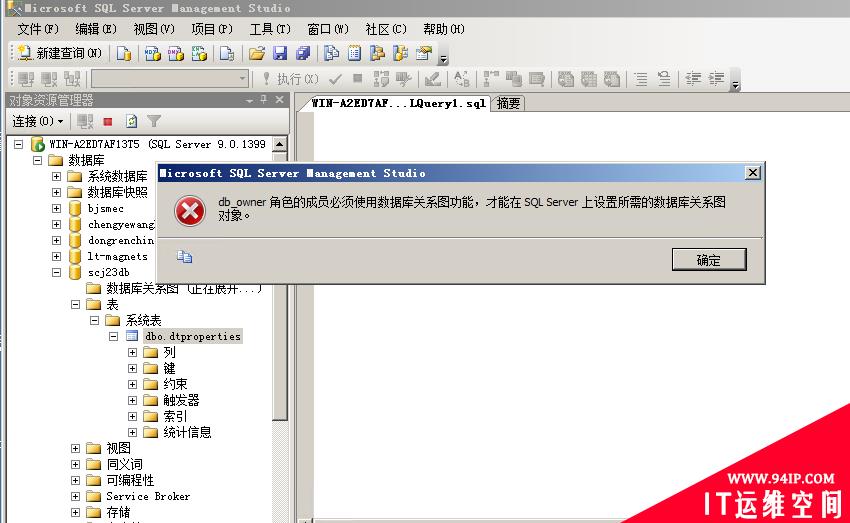Click the Summary page toolbar icon
Screen dimensions: 850x523
[x=355, y=53]
